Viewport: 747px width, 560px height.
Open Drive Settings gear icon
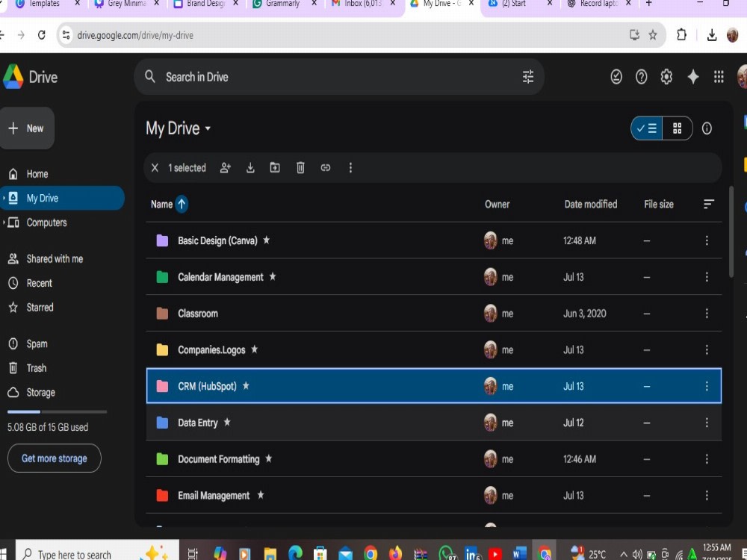666,77
